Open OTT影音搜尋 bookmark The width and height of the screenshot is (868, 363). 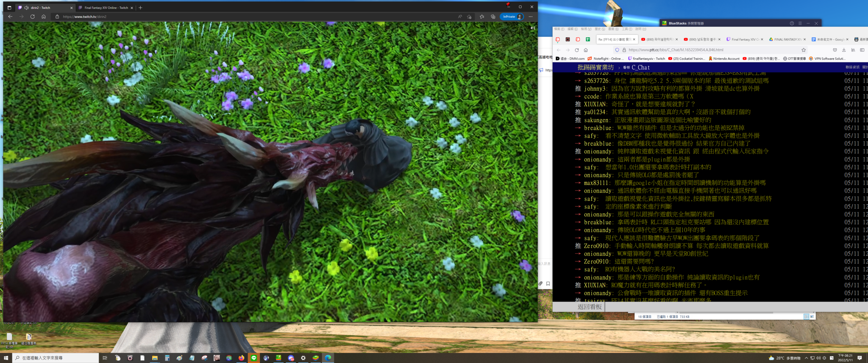794,58
